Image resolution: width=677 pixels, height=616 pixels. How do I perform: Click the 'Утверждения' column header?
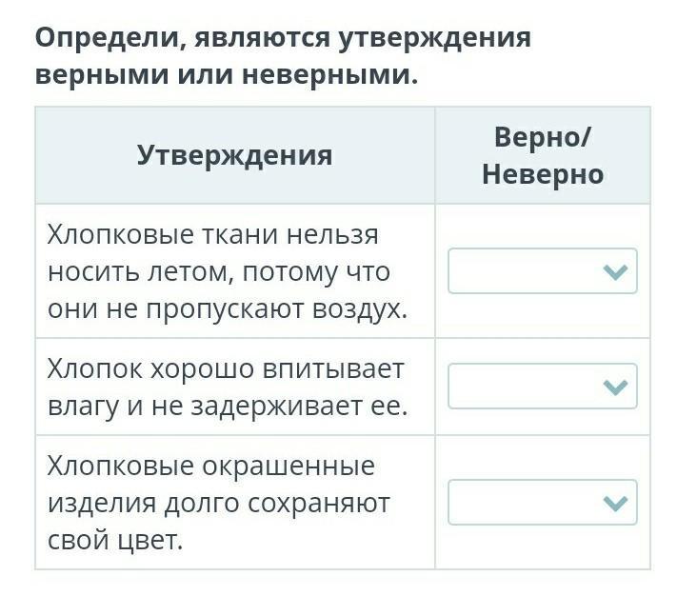coord(235,155)
